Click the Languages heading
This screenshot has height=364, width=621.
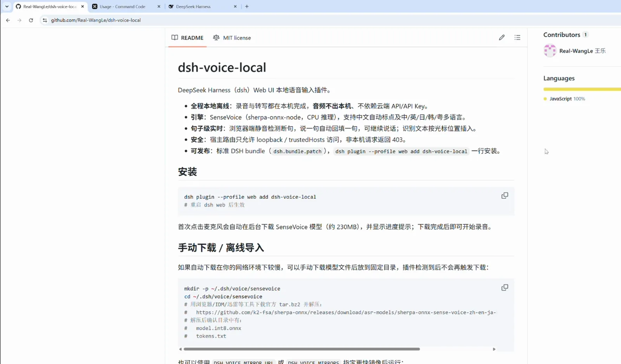(559, 78)
